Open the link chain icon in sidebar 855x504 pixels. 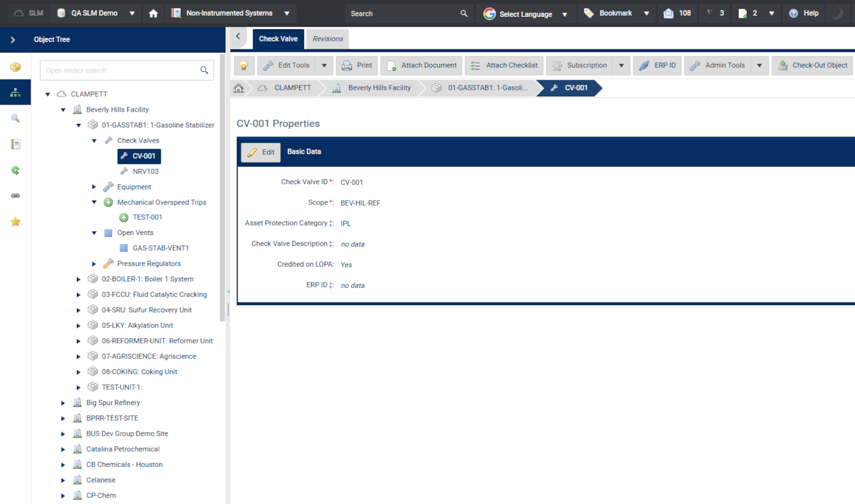tap(16, 196)
